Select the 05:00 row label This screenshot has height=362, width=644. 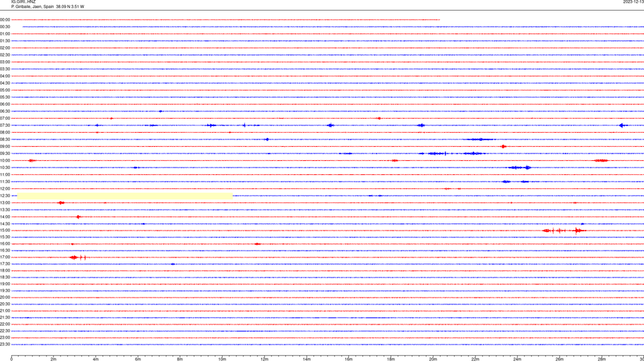tap(5, 90)
